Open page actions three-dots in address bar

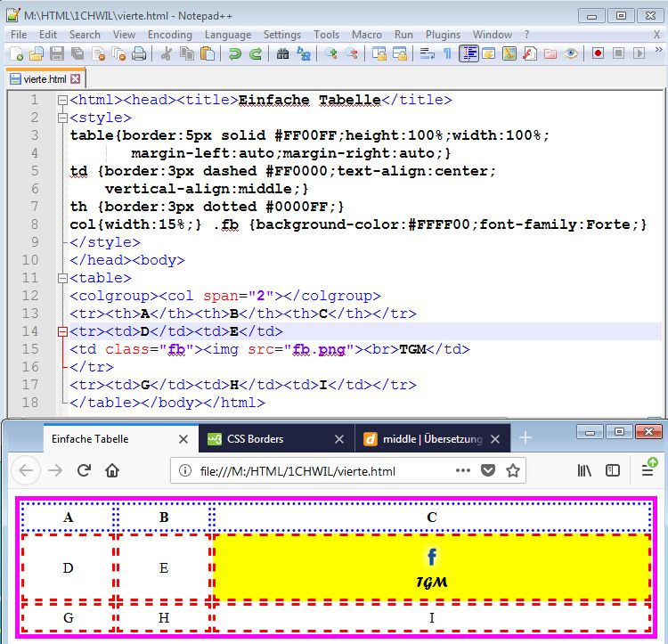(x=462, y=470)
